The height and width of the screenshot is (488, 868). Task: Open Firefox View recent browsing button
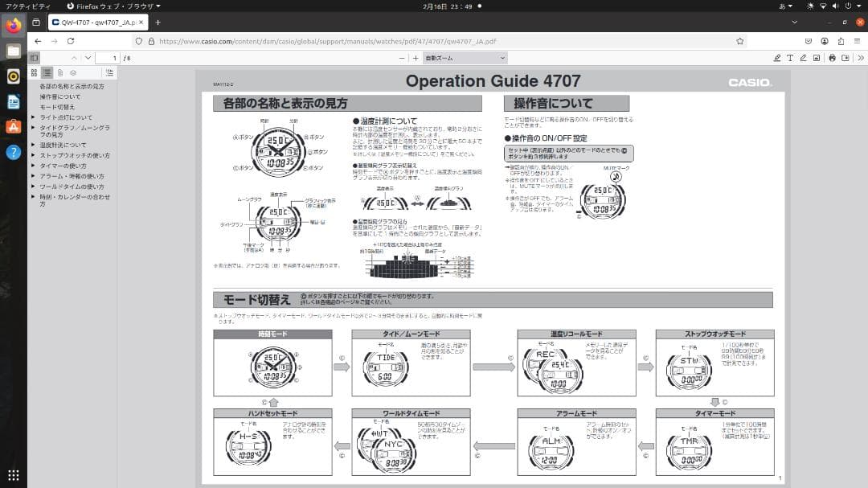(36, 23)
